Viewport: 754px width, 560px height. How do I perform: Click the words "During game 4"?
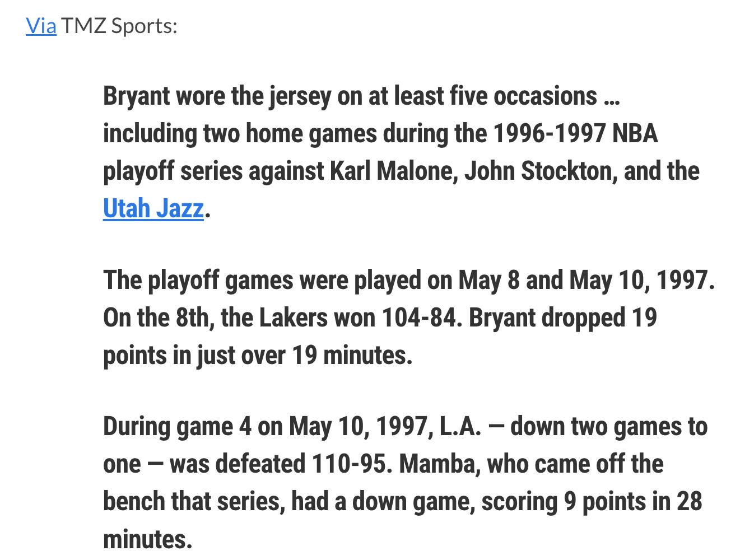[x=177, y=426]
